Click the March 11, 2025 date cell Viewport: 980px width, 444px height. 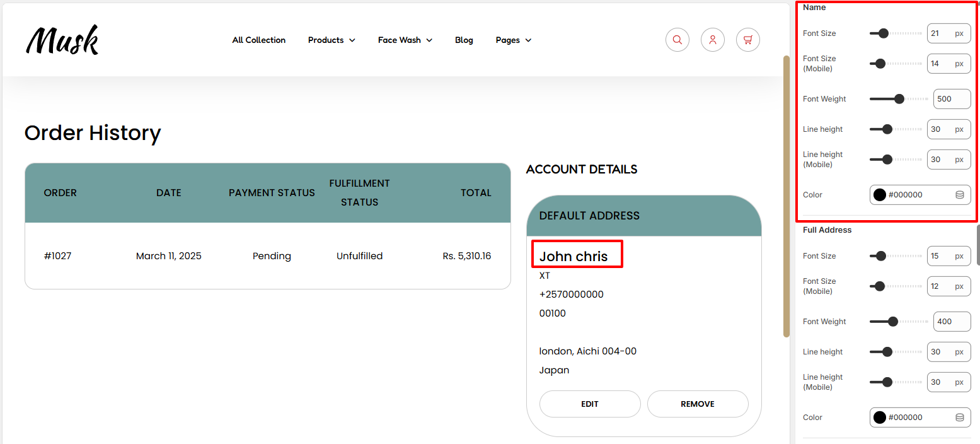tap(169, 256)
